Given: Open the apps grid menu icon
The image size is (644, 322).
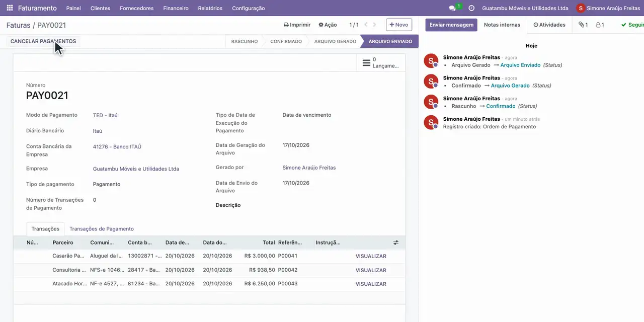Looking at the screenshot, I should point(10,8).
